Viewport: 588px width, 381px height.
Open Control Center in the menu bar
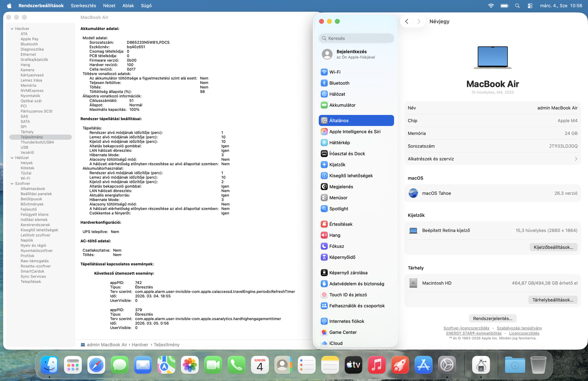[x=530, y=6]
